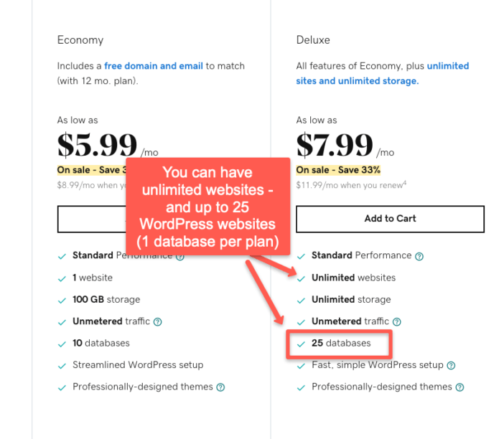Viewport: 504px width, 439px height.
Task: Click checkmark icon beside 1 website
Action: click(62, 278)
